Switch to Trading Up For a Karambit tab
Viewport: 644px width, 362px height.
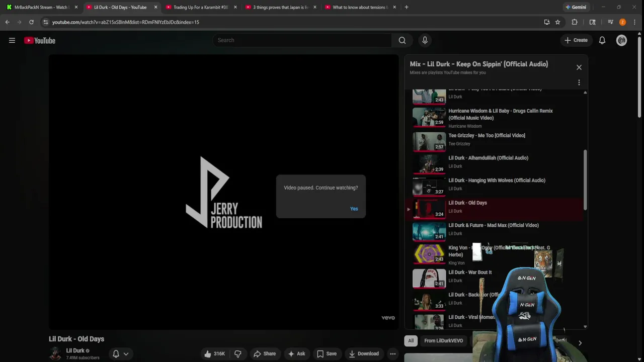pos(200,7)
